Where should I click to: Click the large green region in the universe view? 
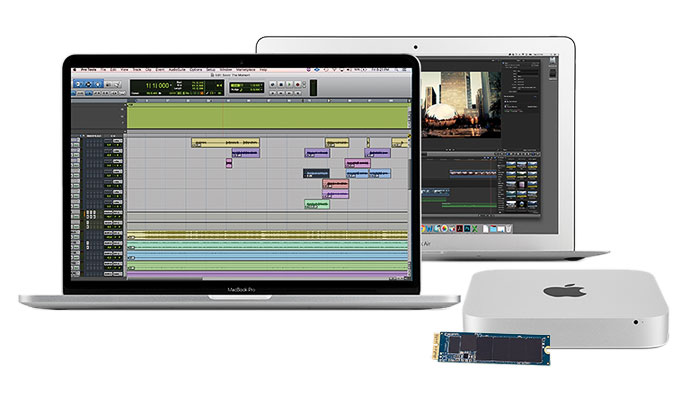pos(268,116)
